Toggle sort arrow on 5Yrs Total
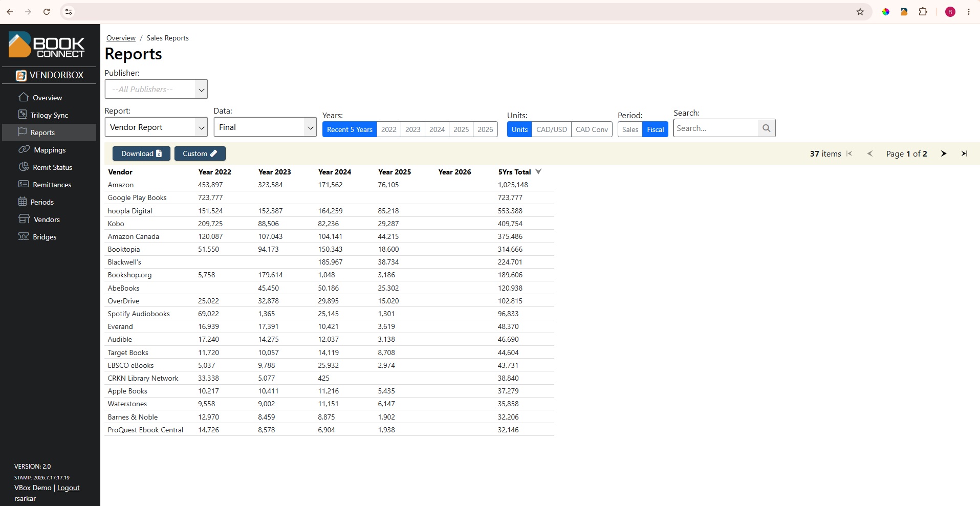The image size is (980, 506). click(538, 172)
